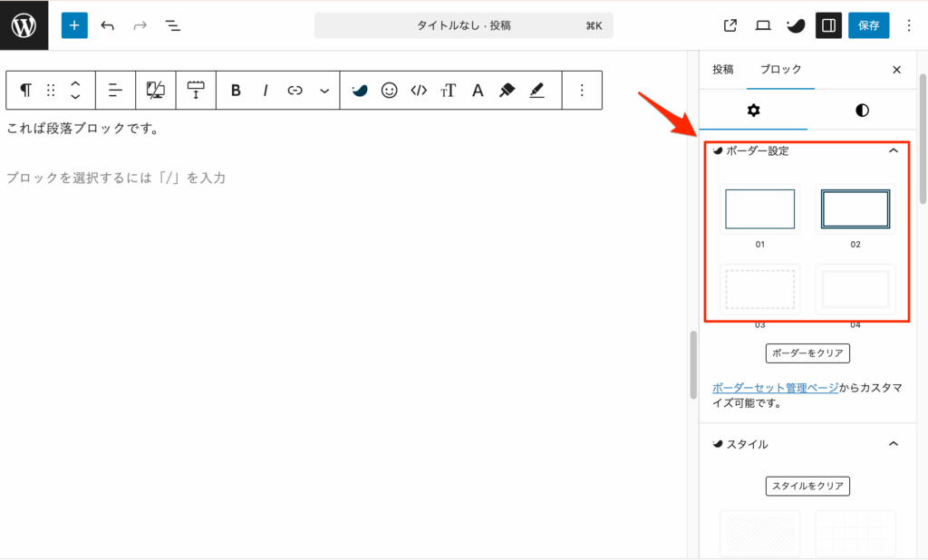The width and height of the screenshot is (928, 560).
Task: Insert a link from block toolbar
Action: coord(295,91)
